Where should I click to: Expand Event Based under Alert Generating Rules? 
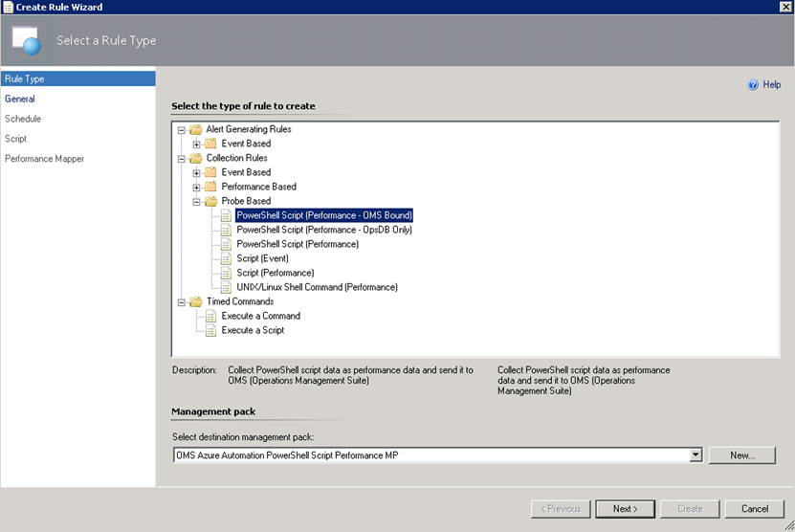pos(196,144)
